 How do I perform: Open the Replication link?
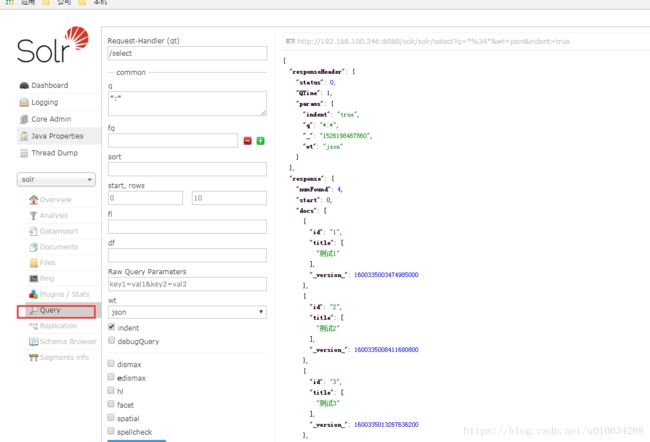(x=58, y=326)
